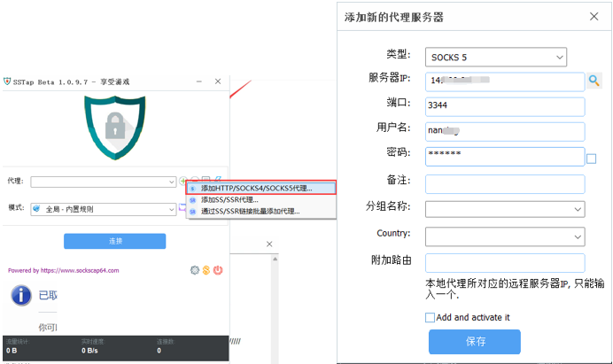Click the search icon beside server IP field
This screenshot has width=613, height=364.
tap(594, 81)
